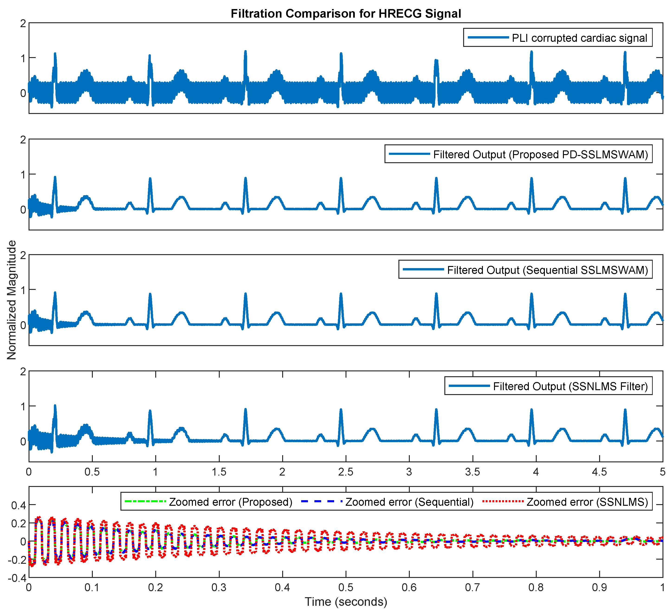
Task: Click the 0.4 y-axis tick label on error plot
Action: pyautogui.click(x=18, y=506)
